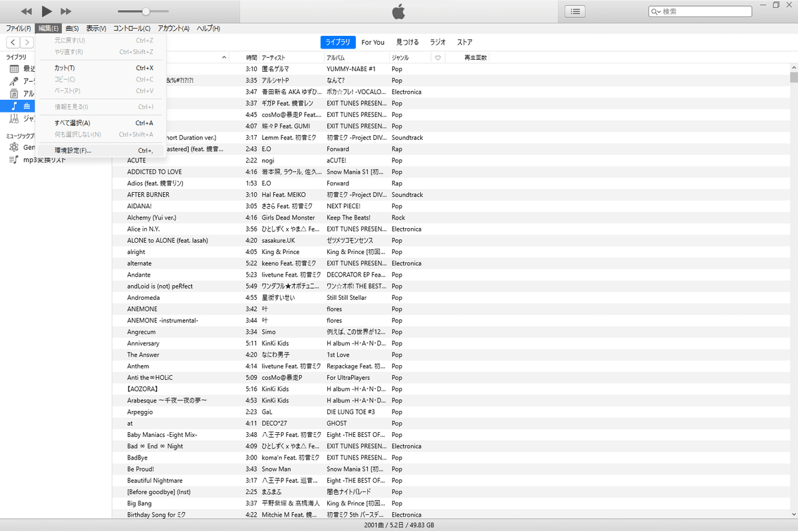This screenshot has width=798, height=532.
Task: Switch to the ストア tab
Action: point(465,43)
